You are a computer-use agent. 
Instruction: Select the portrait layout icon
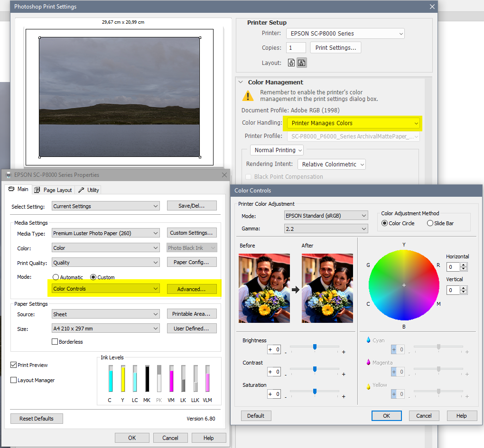291,62
